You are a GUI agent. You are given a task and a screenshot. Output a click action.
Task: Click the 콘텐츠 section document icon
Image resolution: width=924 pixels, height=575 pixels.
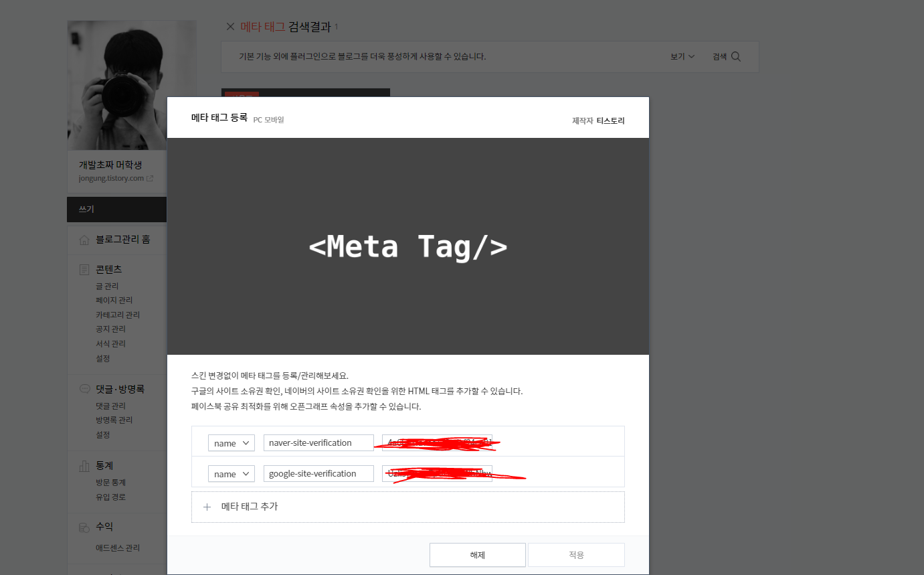pos(84,270)
